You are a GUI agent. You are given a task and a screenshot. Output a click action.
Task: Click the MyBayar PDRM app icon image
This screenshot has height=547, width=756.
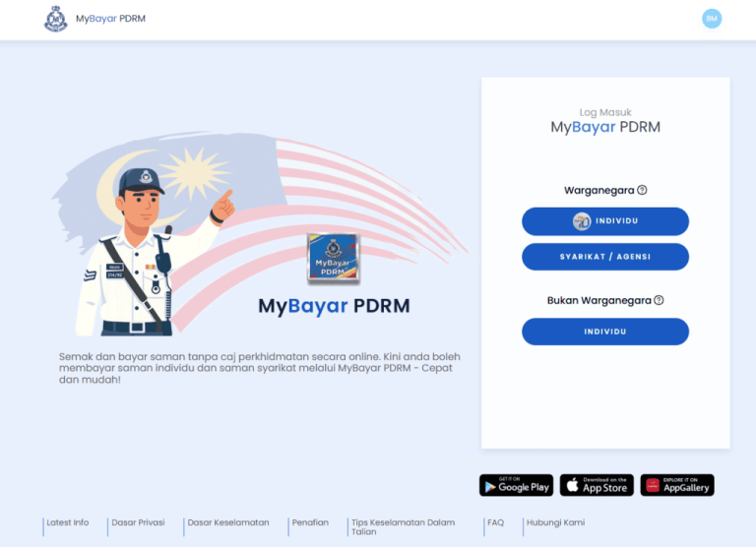(333, 258)
